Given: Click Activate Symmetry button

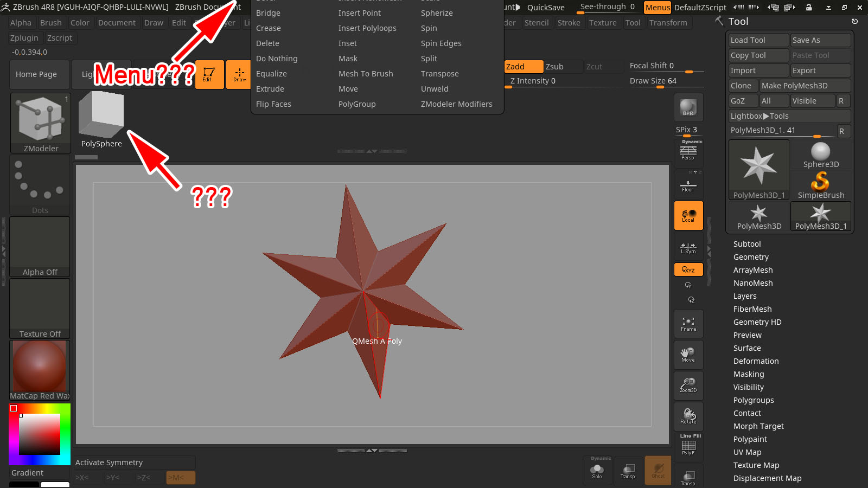Looking at the screenshot, I should pos(135,463).
